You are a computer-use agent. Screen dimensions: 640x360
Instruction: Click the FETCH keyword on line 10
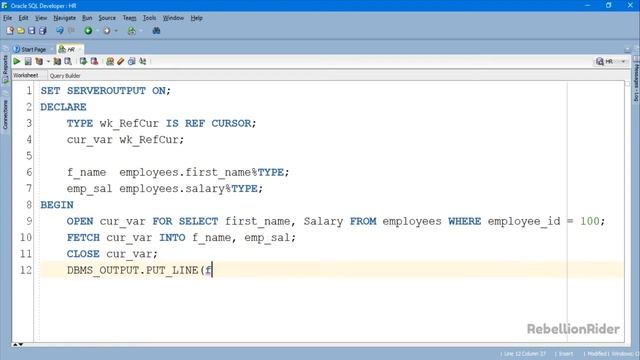point(83,238)
